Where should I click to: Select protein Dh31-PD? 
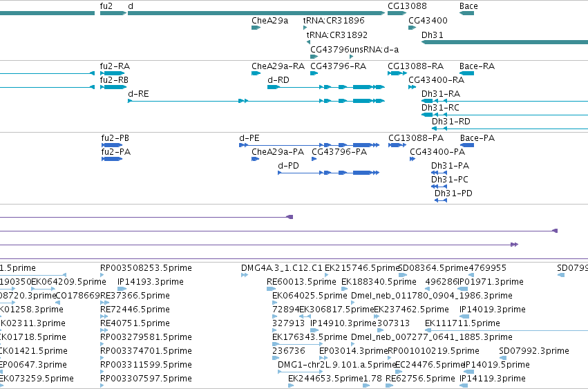(441, 200)
